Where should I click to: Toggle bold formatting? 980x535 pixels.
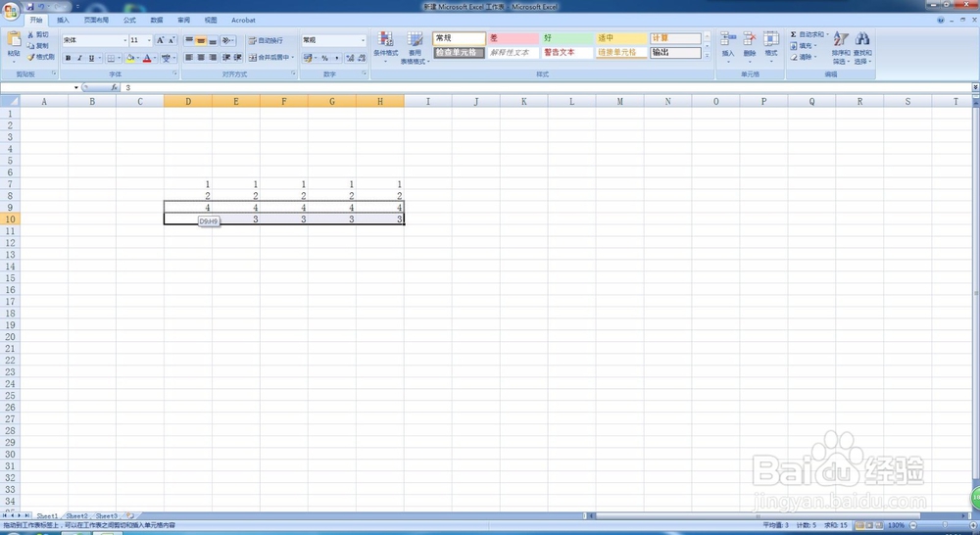point(69,58)
